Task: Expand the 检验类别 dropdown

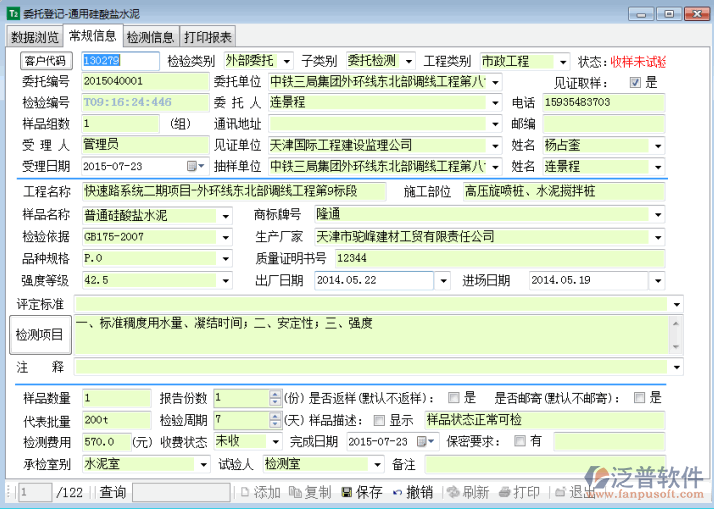Action: [287, 62]
